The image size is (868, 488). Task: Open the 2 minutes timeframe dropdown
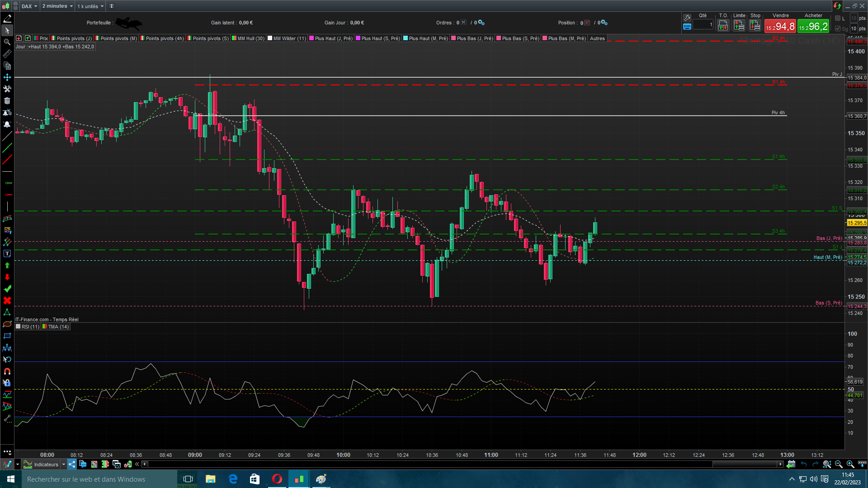(57, 6)
